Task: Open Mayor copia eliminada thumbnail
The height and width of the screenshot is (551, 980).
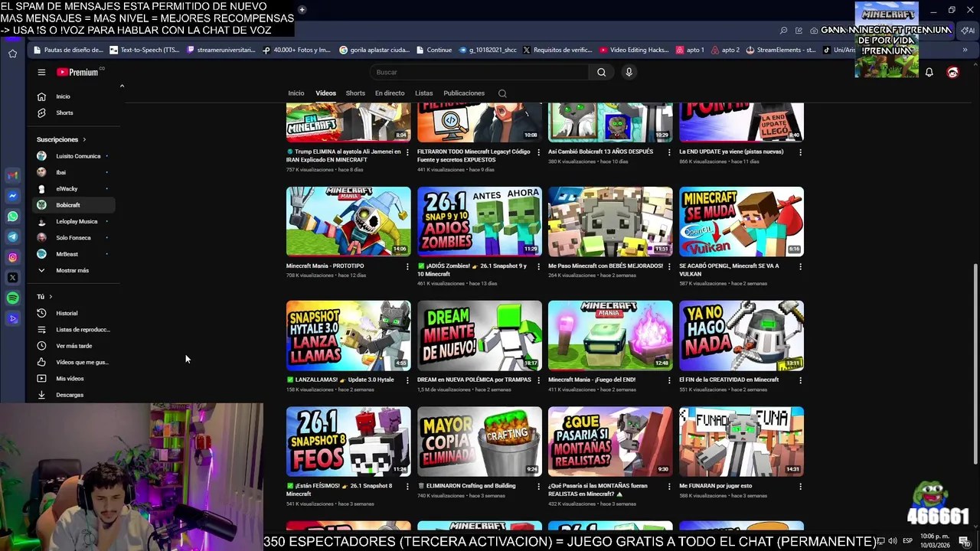Action: click(479, 442)
